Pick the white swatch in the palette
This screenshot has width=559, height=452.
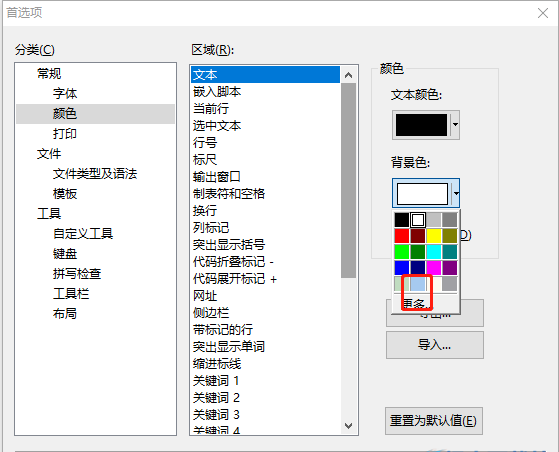(417, 220)
